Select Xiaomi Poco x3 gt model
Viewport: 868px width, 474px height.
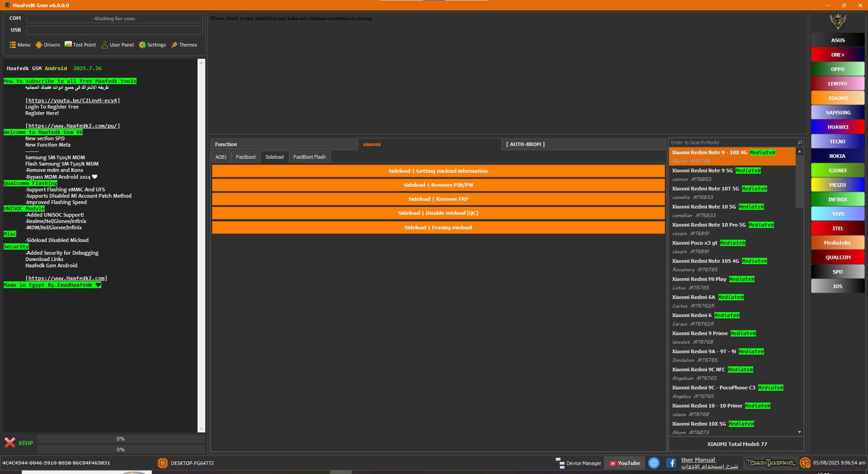pyautogui.click(x=732, y=247)
